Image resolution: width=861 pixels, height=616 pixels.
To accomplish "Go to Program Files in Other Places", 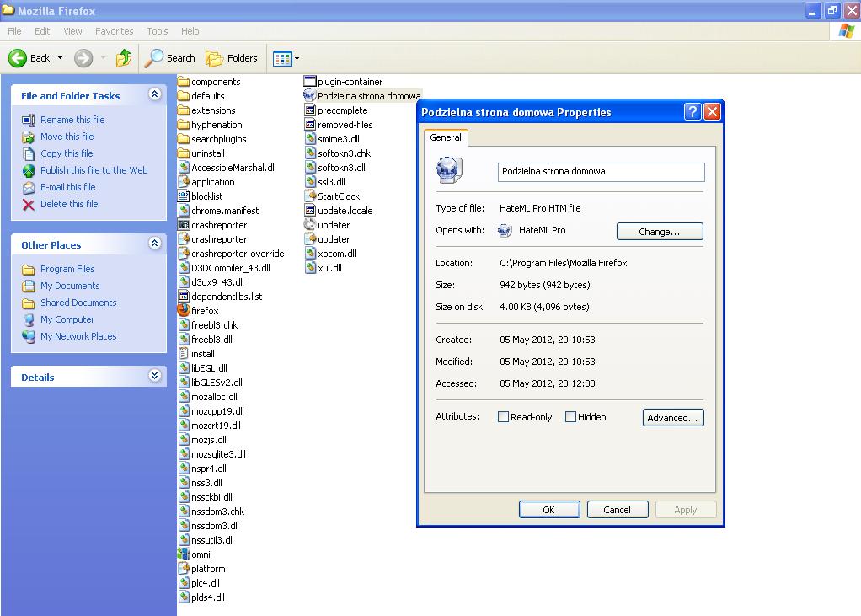I will click(x=67, y=269).
